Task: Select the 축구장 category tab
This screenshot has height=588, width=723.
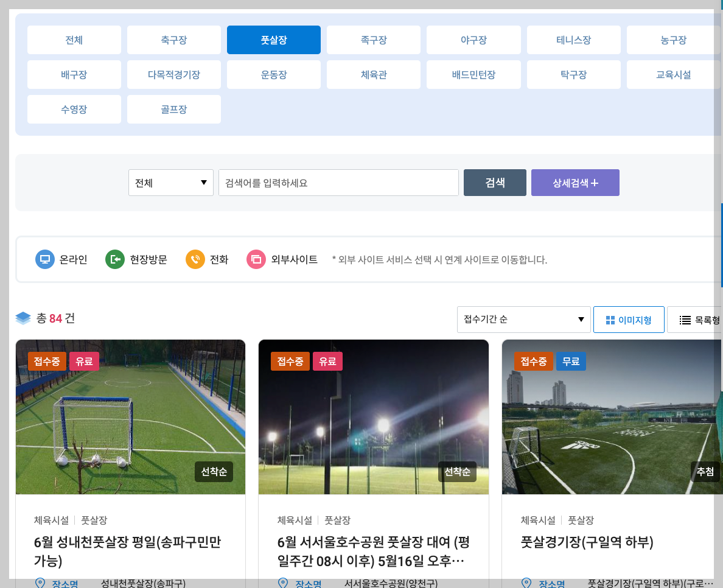Action: pyautogui.click(x=174, y=40)
